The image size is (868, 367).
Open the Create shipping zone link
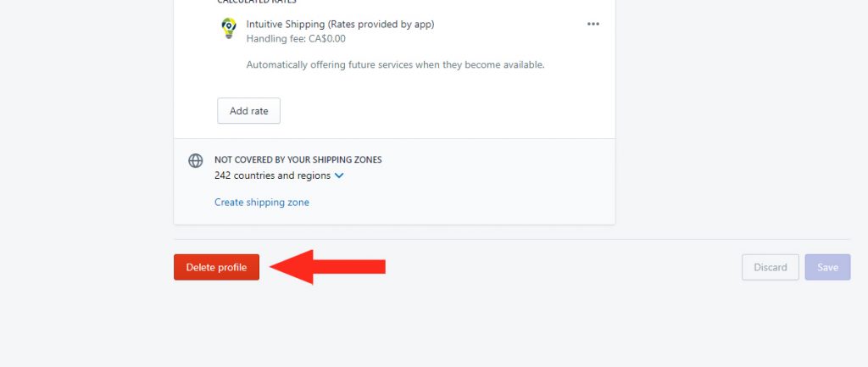pos(262,202)
